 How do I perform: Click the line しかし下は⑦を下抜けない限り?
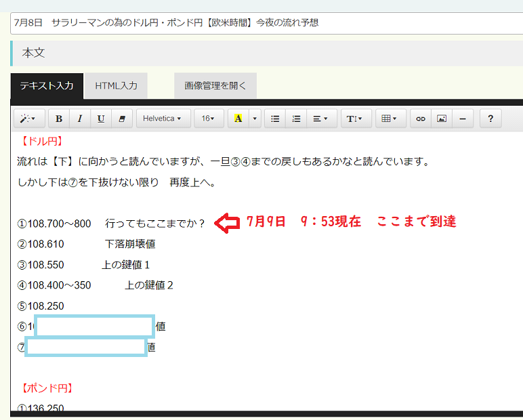point(116,182)
